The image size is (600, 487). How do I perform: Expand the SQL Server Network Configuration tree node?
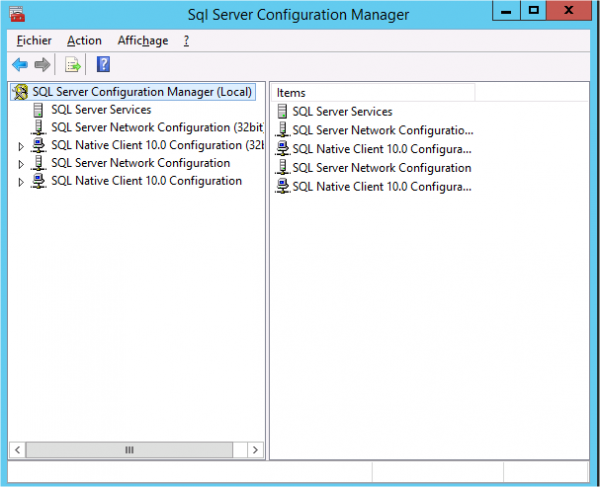tap(21, 164)
